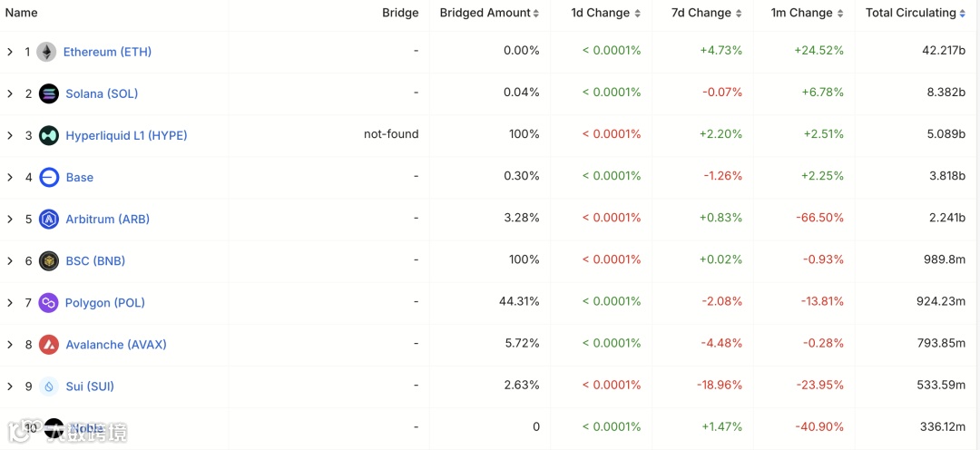Click the Sui chain logo icon
This screenshot has width=980, height=450.
pos(49,386)
